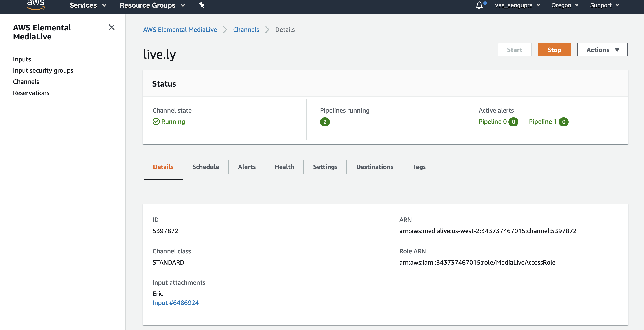Screen dimensions: 644x330
Task: Go to Channels breadcrumb link
Action: 246,30
